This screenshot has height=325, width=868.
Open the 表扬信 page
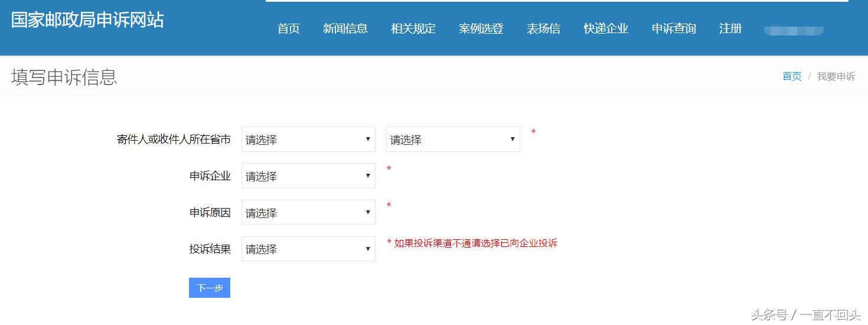pos(543,28)
